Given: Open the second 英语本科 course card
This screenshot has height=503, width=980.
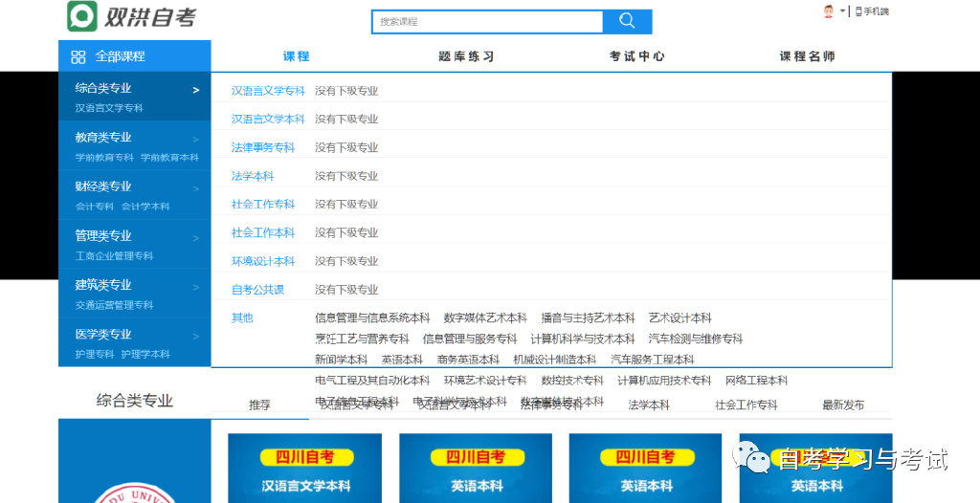Looking at the screenshot, I should [x=647, y=468].
